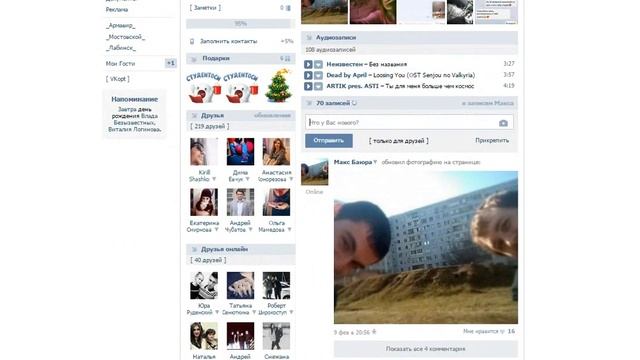Click the collapse icon of the Друзья section
Image resolution: width=640 pixels, height=360 pixels.
pyautogui.click(x=194, y=116)
